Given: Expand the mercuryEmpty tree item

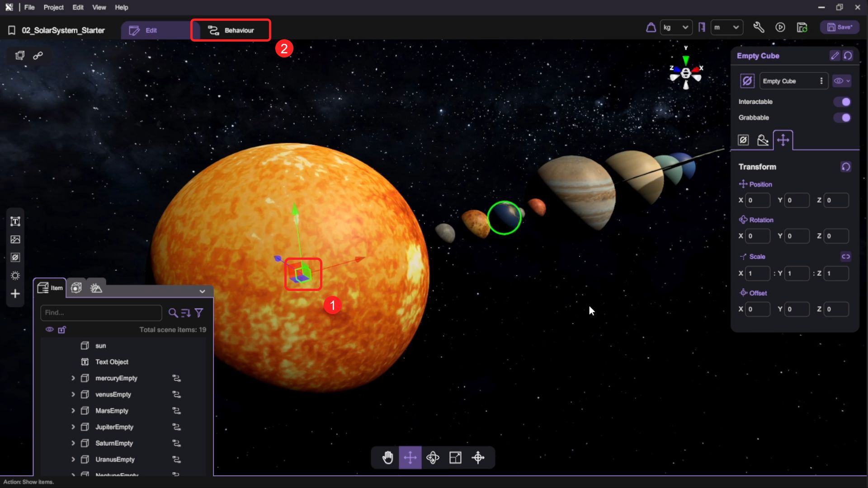Looking at the screenshot, I should tap(73, 378).
